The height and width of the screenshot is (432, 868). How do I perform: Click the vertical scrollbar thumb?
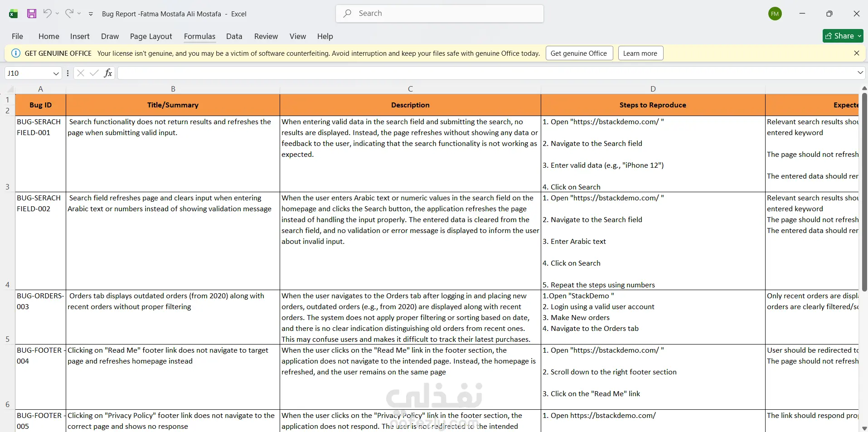[x=864, y=192]
